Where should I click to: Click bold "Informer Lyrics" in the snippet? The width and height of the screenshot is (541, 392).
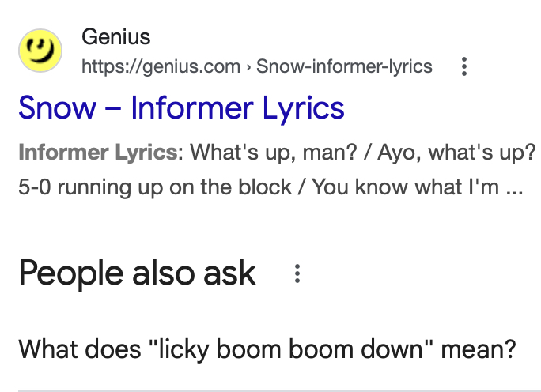[x=97, y=152]
